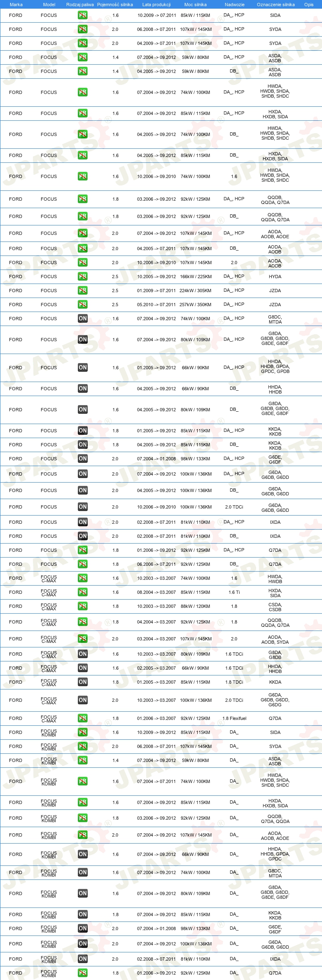Select the engine code cell CSDA, CSDB
Viewport: 322px width, 980px height.
click(x=275, y=607)
